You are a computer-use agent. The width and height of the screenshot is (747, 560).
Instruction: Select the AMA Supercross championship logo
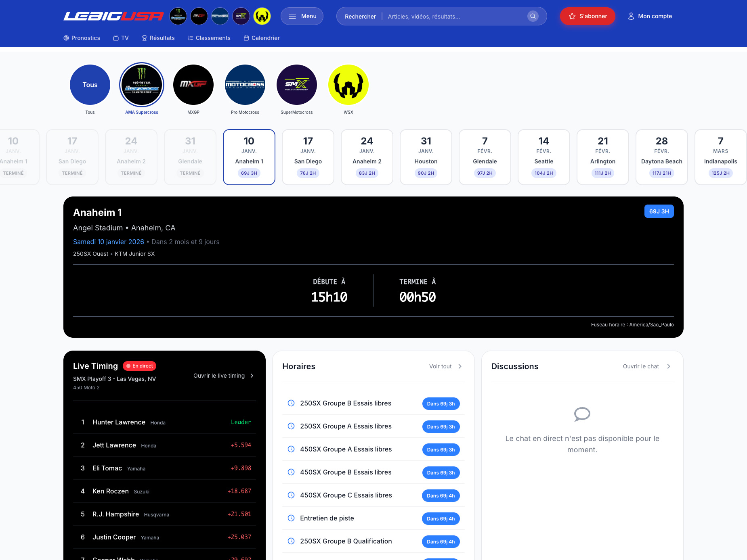[142, 85]
